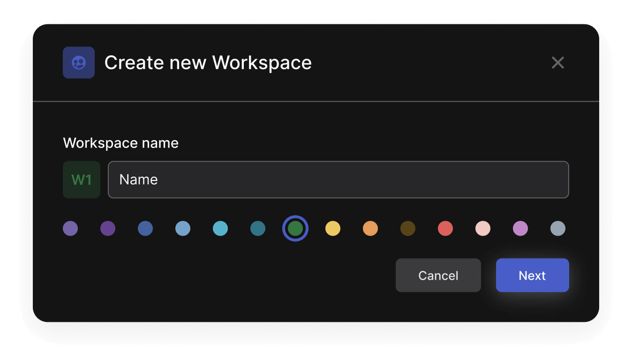632x364 pixels.
Task: Select the light blue color swatch
Action: 183,229
